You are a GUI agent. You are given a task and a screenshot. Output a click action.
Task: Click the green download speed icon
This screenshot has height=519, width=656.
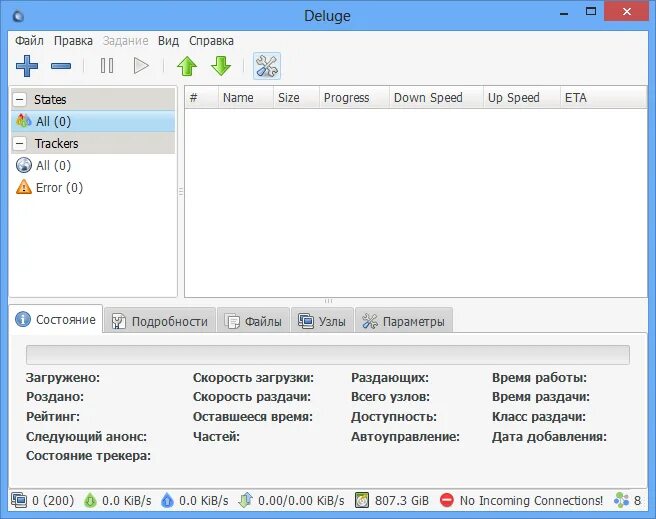pyautogui.click(x=90, y=500)
